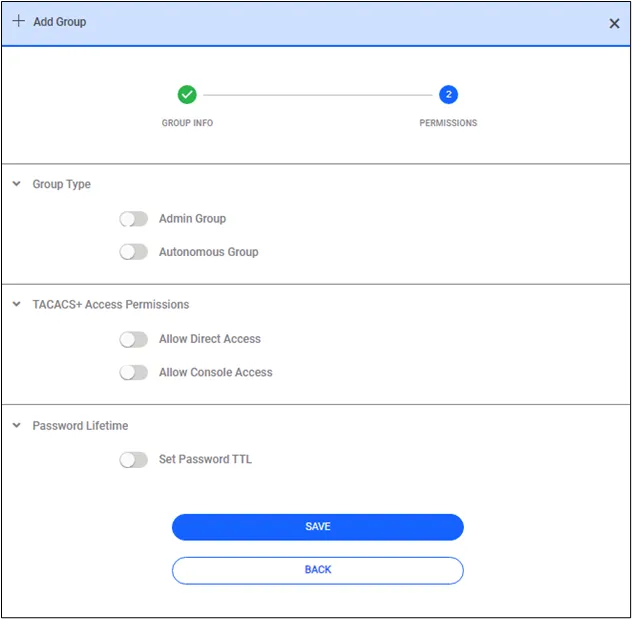Image resolution: width=632 pixels, height=619 pixels.
Task: Open the GROUP INFO step label
Action: pyautogui.click(x=187, y=123)
